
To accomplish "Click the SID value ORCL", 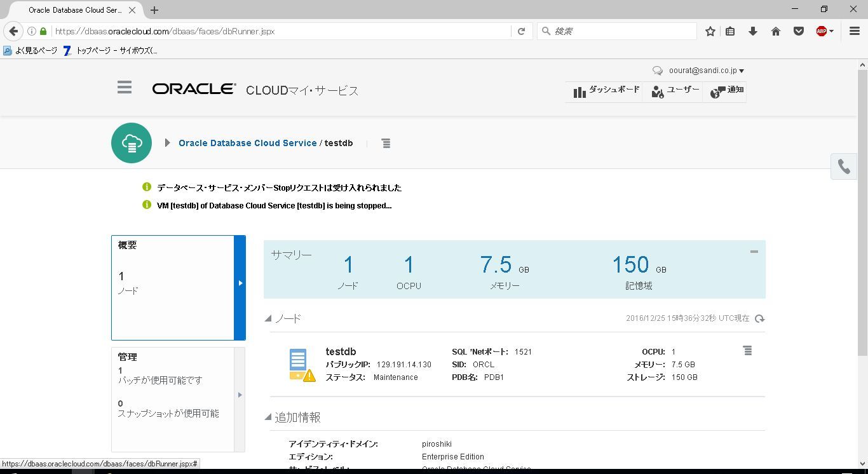I will [484, 365].
